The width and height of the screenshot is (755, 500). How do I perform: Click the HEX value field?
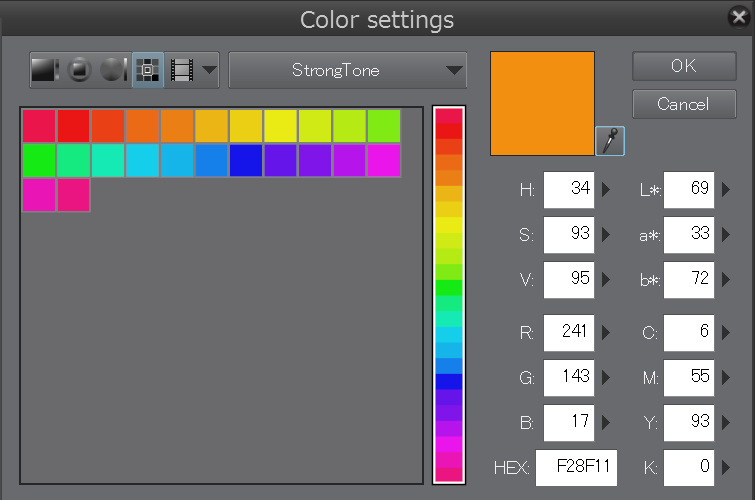coord(576,467)
